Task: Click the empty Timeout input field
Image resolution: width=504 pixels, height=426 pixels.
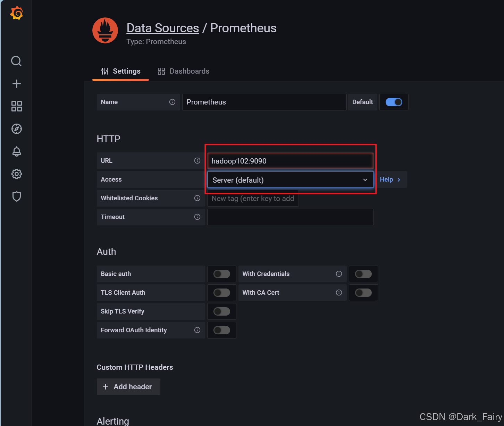Action: [291, 217]
